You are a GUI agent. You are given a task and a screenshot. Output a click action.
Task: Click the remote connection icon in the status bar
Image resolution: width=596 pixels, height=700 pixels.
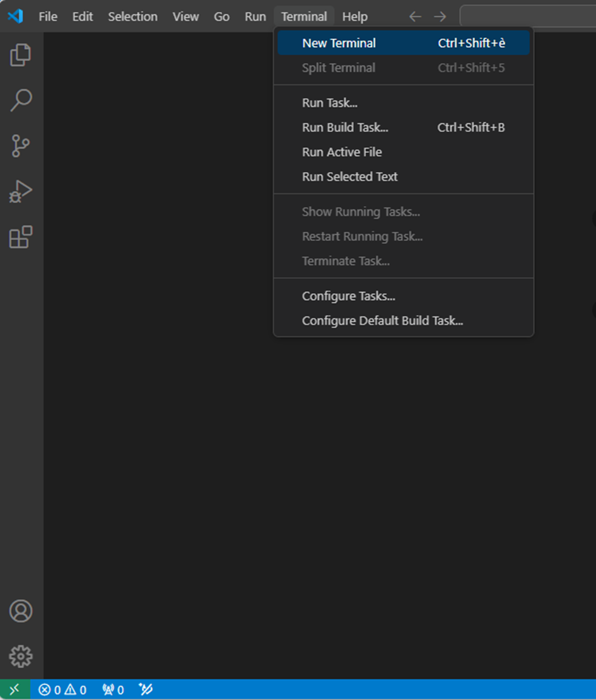click(15, 689)
